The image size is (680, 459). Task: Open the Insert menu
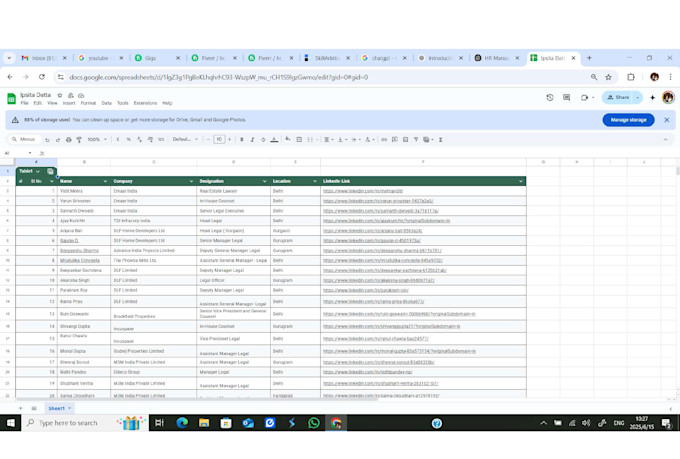[69, 103]
